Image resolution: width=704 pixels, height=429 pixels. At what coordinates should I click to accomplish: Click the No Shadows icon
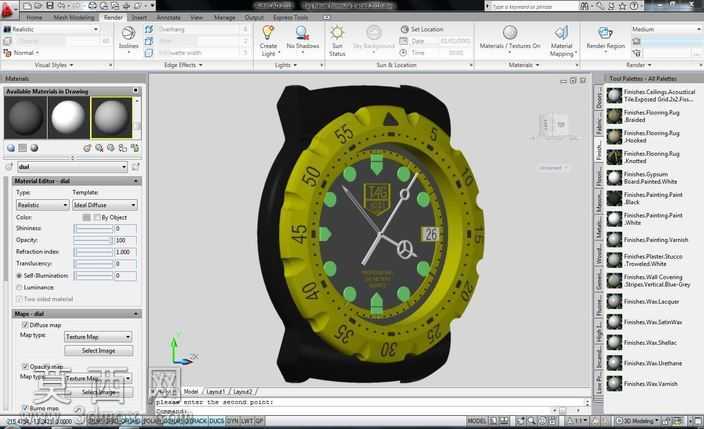pos(302,33)
